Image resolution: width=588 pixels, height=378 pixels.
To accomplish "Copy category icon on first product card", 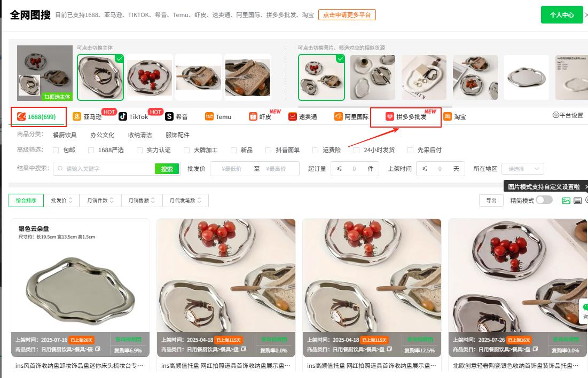I will pyautogui.click(x=98, y=349).
